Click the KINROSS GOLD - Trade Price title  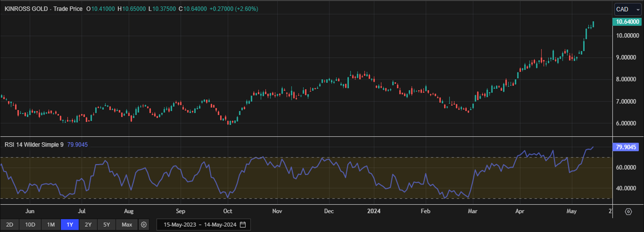point(43,9)
